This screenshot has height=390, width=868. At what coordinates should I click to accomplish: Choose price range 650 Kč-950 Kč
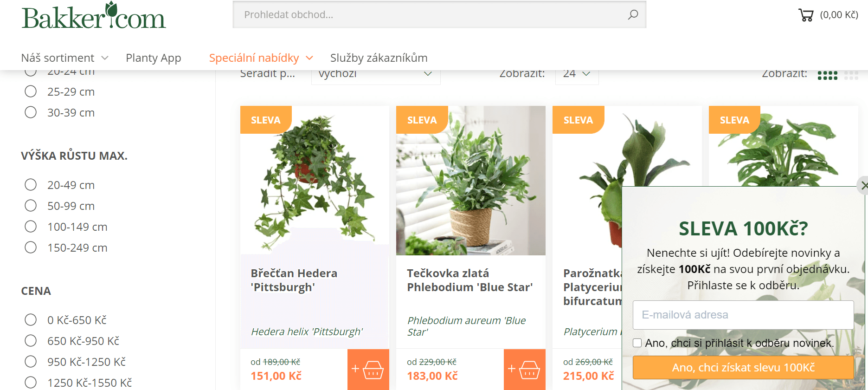click(x=31, y=341)
